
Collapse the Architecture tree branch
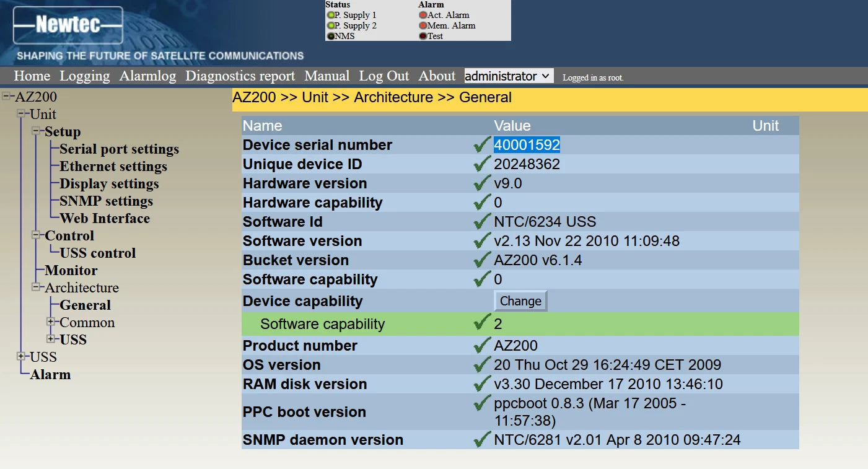pos(37,287)
